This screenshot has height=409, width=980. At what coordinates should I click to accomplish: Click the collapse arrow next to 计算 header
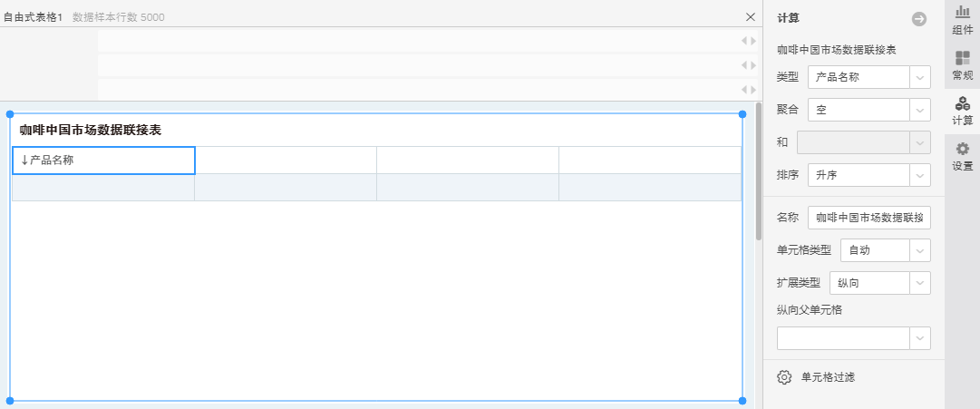tap(919, 18)
